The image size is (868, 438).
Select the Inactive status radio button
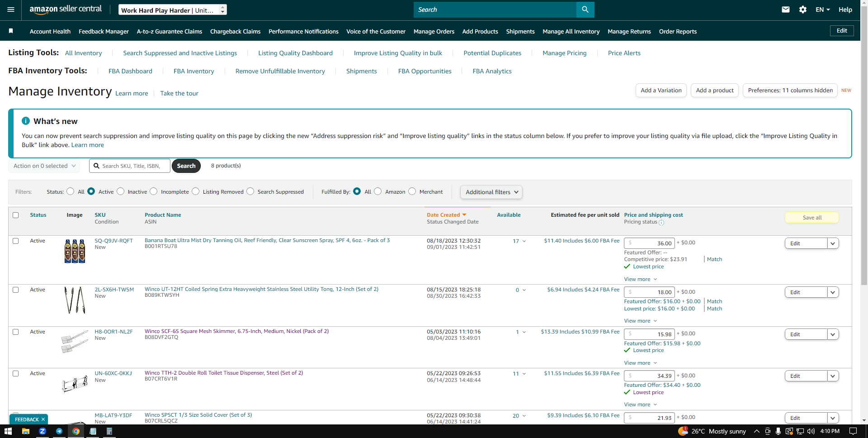click(x=120, y=191)
